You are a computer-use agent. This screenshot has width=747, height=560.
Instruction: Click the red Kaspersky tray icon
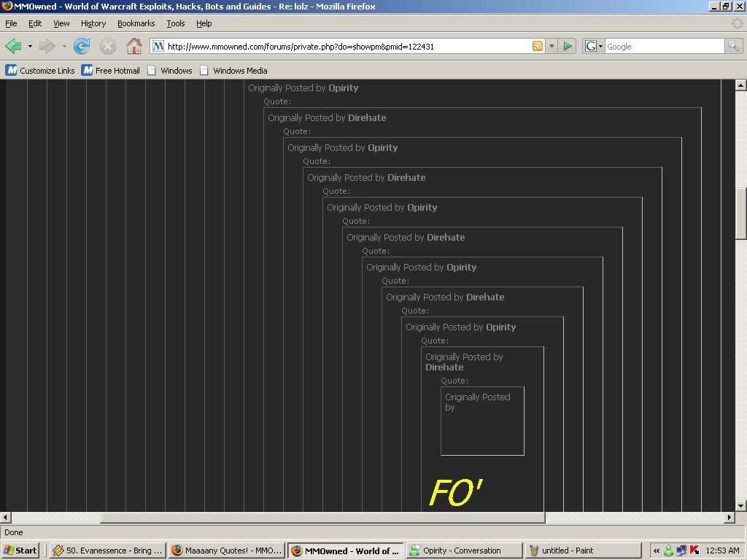pos(694,551)
